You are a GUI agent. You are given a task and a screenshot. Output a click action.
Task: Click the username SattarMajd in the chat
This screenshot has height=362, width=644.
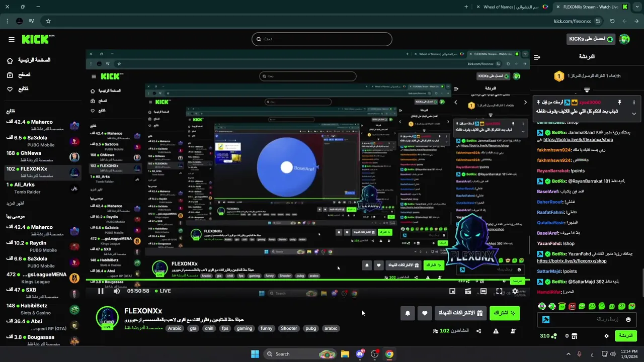coord(549,271)
